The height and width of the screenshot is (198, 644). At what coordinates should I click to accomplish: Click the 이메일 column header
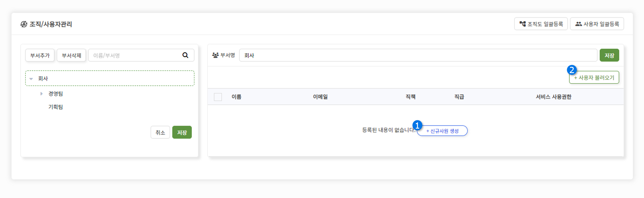click(320, 97)
